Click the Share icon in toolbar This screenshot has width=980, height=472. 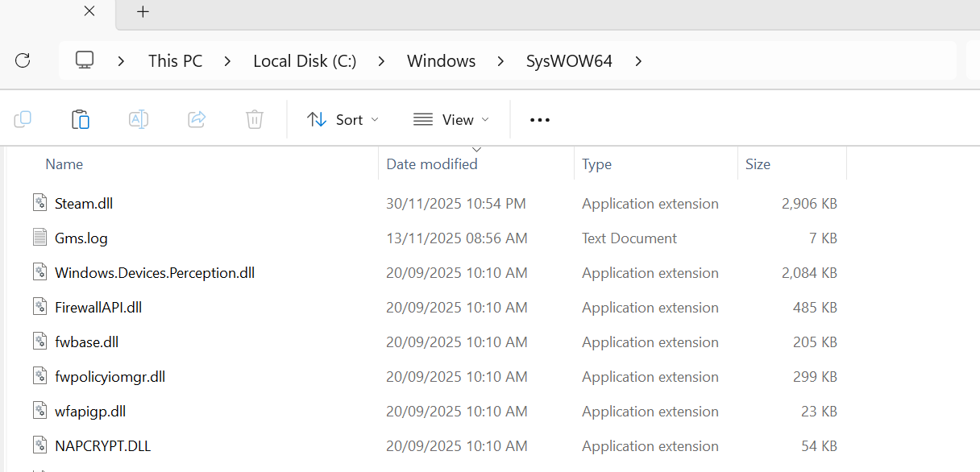(x=197, y=120)
